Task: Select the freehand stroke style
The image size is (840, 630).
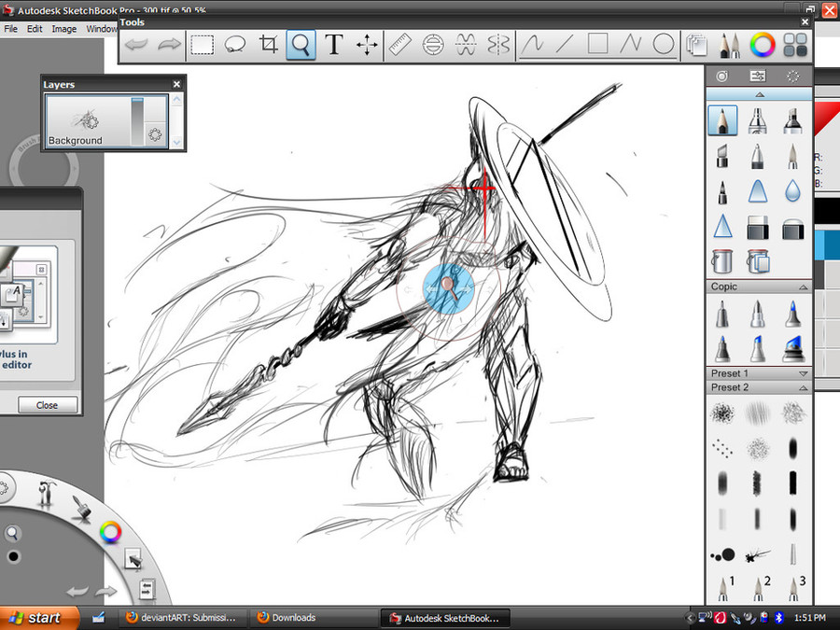Action: point(533,45)
